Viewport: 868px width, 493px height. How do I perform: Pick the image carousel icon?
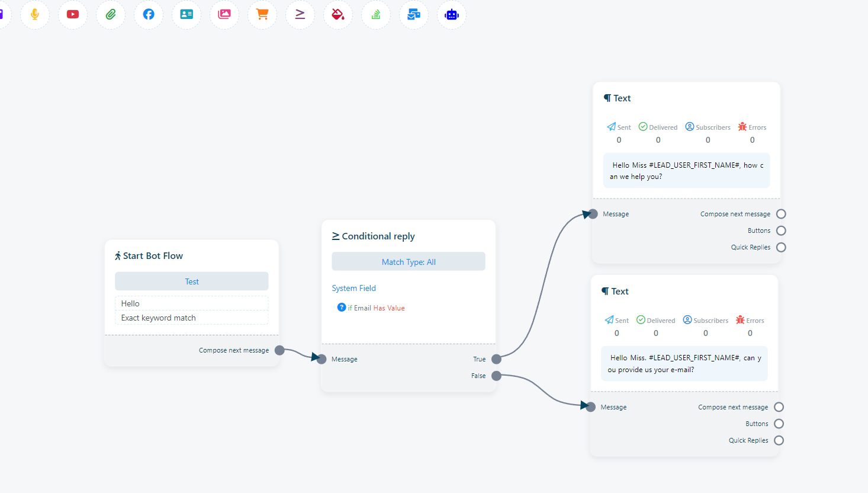224,15
